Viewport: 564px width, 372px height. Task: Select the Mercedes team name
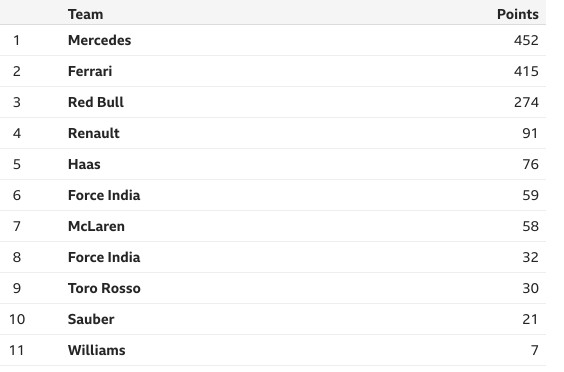pyautogui.click(x=100, y=40)
